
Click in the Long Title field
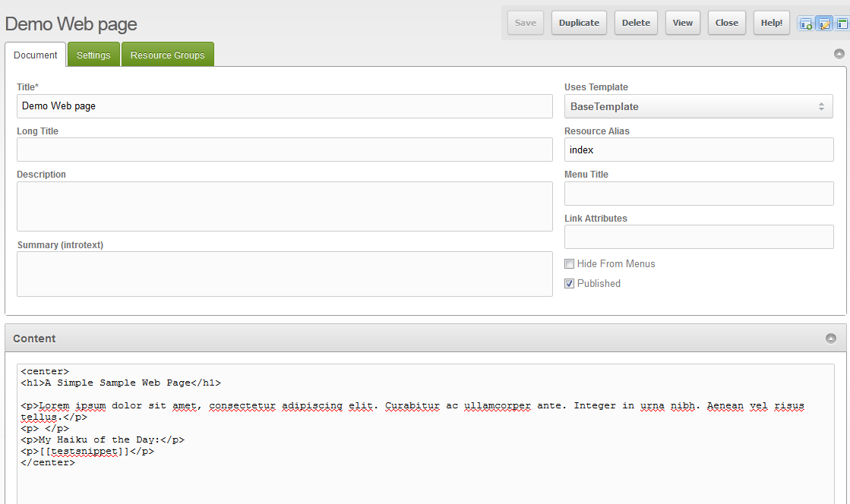[x=285, y=150]
